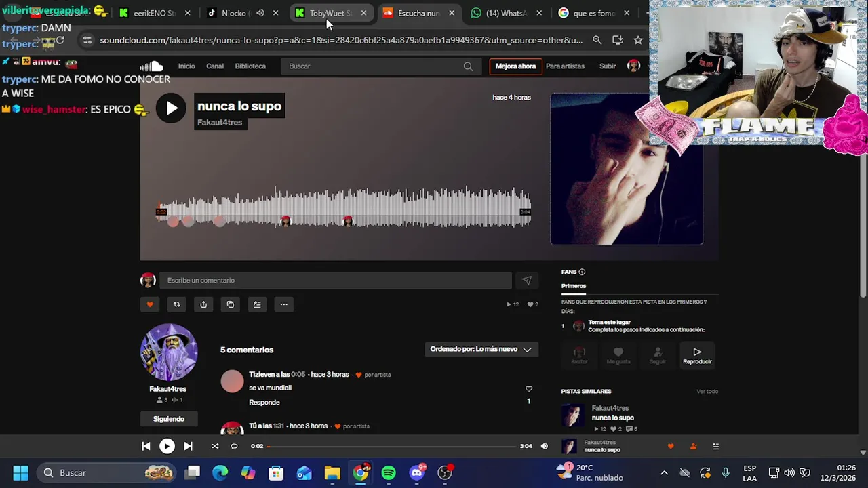The height and width of the screenshot is (488, 868).
Task: Like Tizieven's comment with heart icon
Action: (529, 389)
